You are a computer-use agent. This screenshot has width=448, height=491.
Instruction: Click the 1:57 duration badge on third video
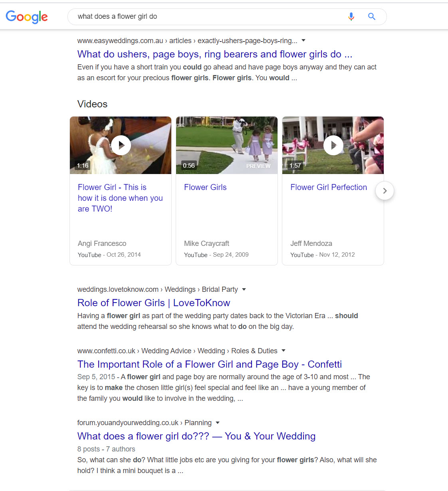coord(295,166)
